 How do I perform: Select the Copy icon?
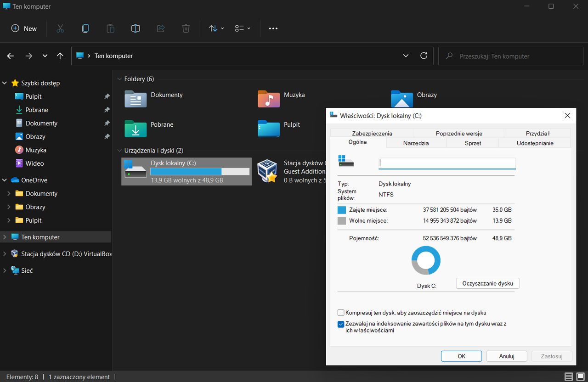pyautogui.click(x=85, y=28)
